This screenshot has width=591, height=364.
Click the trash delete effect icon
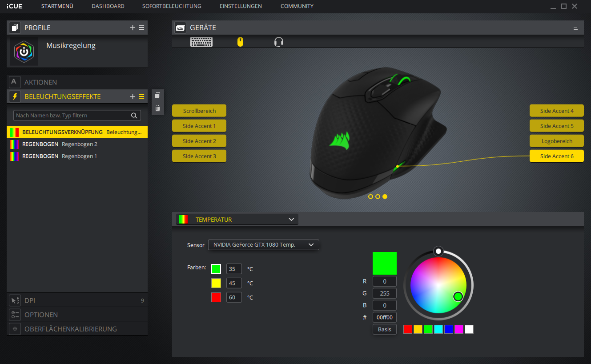[x=157, y=108]
